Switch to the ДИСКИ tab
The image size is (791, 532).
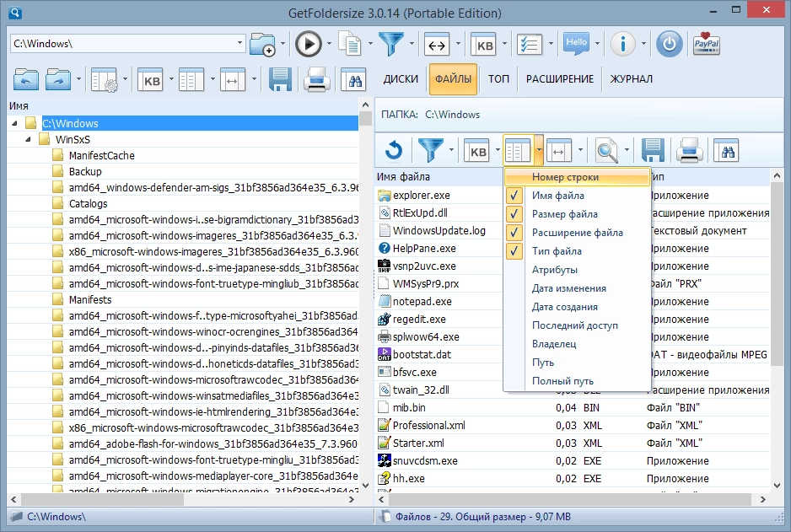click(401, 79)
